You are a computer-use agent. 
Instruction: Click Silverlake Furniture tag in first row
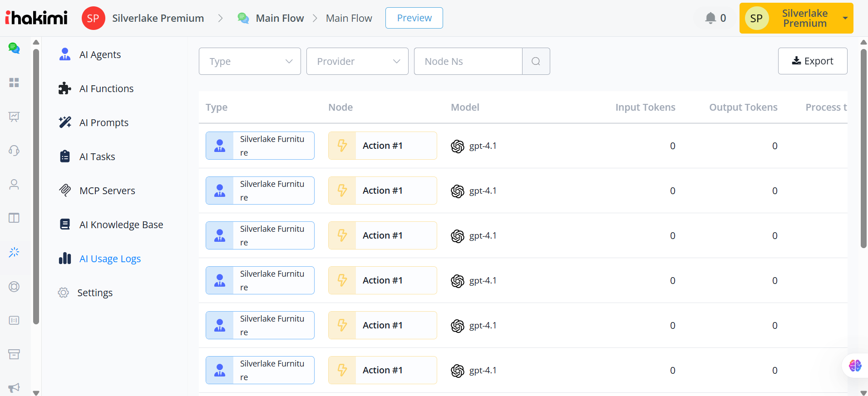pyautogui.click(x=260, y=146)
